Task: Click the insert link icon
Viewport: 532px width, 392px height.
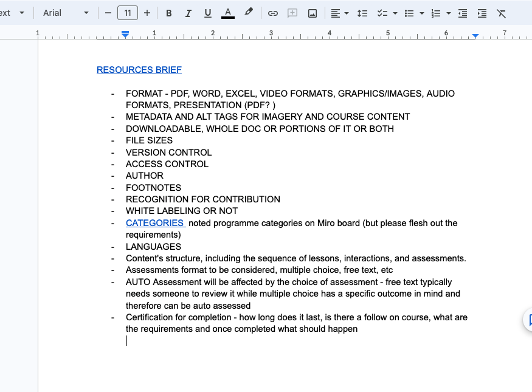Action: click(273, 13)
